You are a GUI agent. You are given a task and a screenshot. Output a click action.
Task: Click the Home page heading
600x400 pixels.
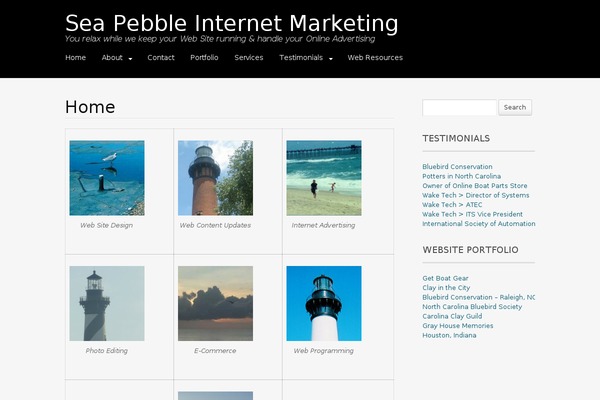click(90, 107)
